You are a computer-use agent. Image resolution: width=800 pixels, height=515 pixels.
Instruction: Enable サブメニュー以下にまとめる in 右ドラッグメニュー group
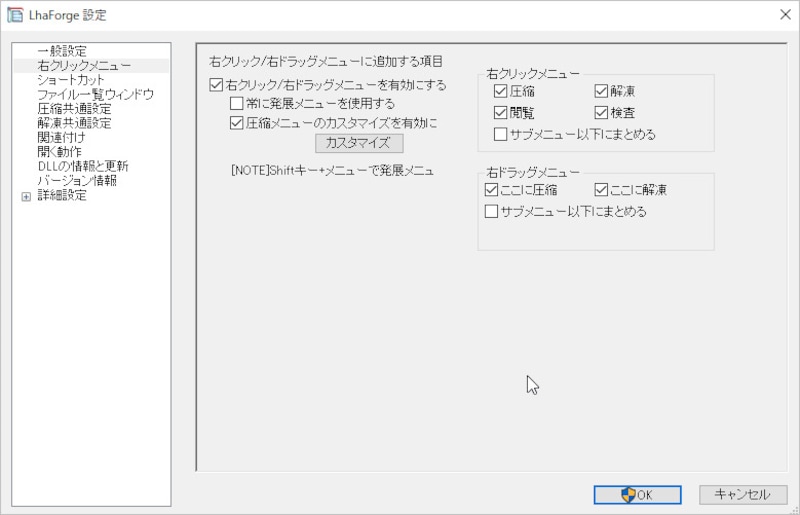point(491,211)
